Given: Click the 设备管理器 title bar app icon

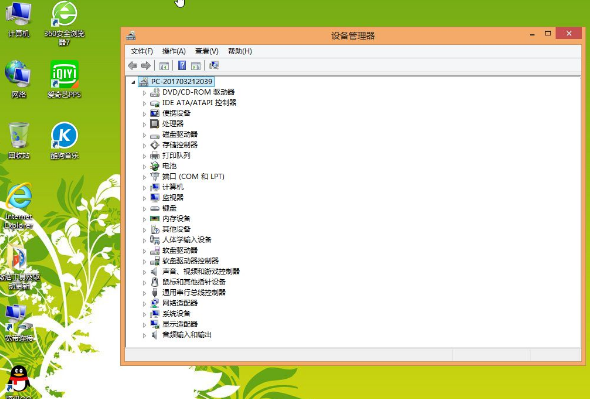Looking at the screenshot, I should [x=131, y=35].
